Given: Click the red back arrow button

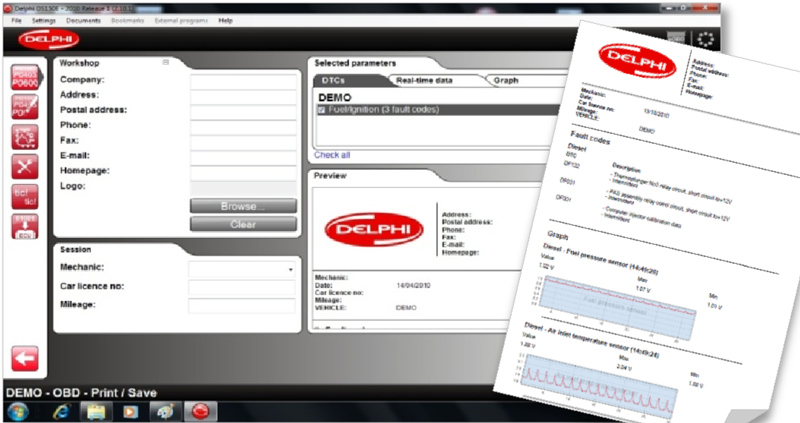Looking at the screenshot, I should (25, 359).
